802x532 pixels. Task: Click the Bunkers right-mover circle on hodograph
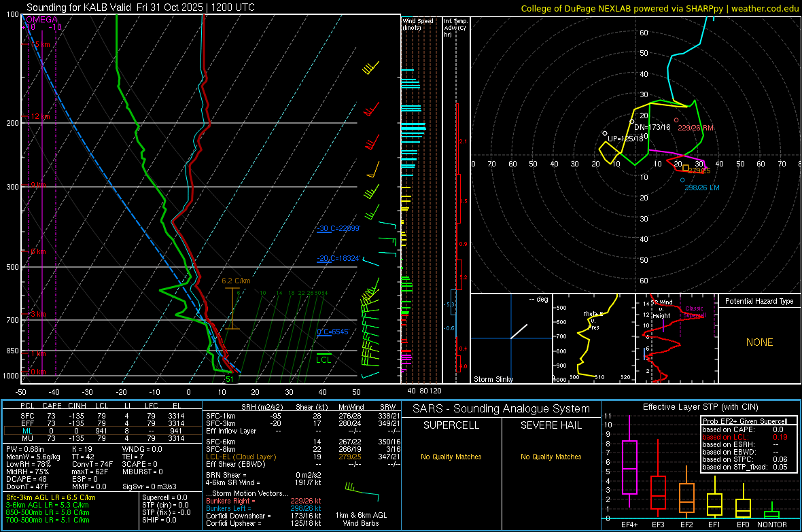(x=676, y=120)
